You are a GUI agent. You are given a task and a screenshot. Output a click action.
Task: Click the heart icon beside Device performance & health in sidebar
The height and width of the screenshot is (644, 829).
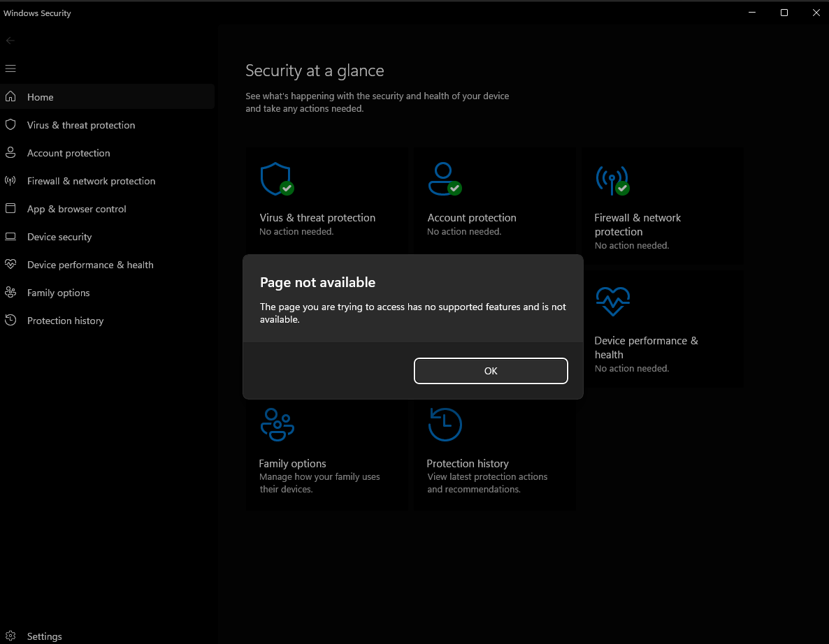10,264
